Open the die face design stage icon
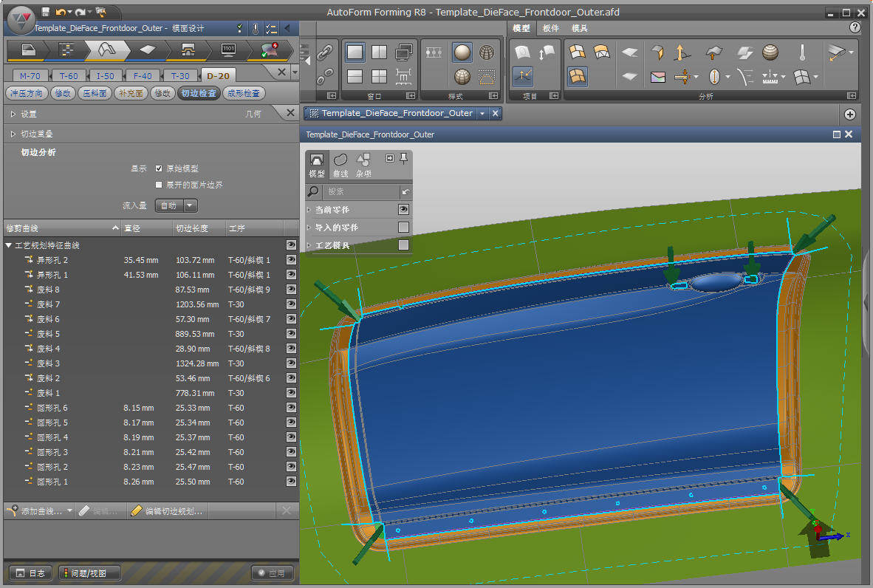The image size is (873, 588). tap(107, 50)
